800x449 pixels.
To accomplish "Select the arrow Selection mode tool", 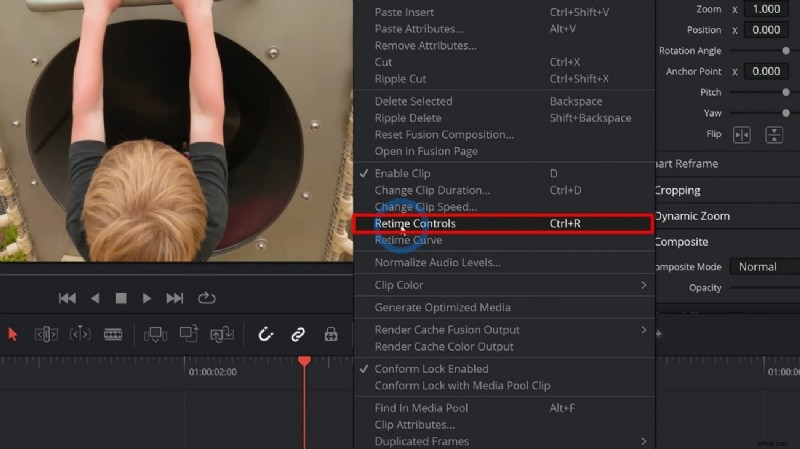I will (x=13, y=335).
